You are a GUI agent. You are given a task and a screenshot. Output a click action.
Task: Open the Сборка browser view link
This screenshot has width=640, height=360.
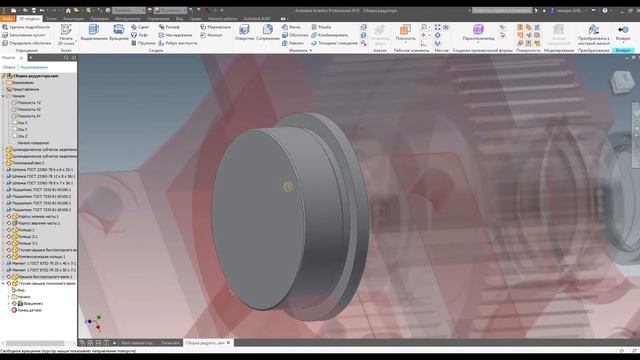(9, 67)
